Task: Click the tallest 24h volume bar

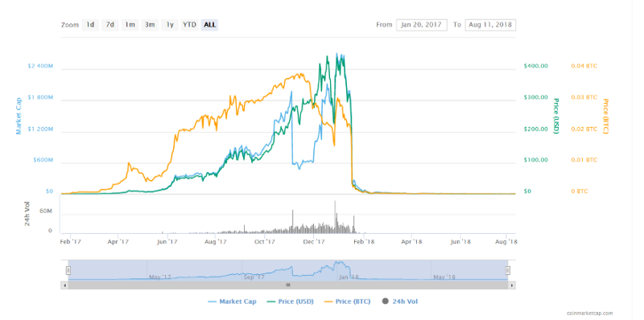Action: tap(335, 217)
